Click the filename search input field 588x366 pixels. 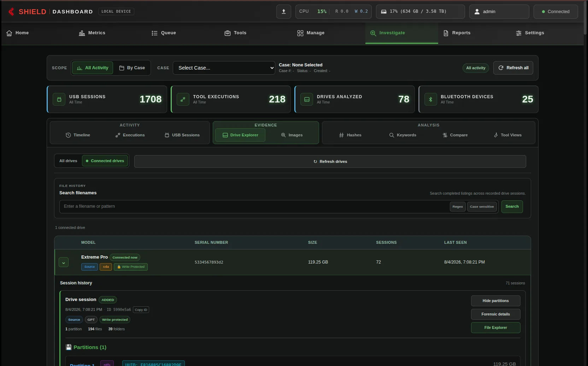click(x=254, y=207)
